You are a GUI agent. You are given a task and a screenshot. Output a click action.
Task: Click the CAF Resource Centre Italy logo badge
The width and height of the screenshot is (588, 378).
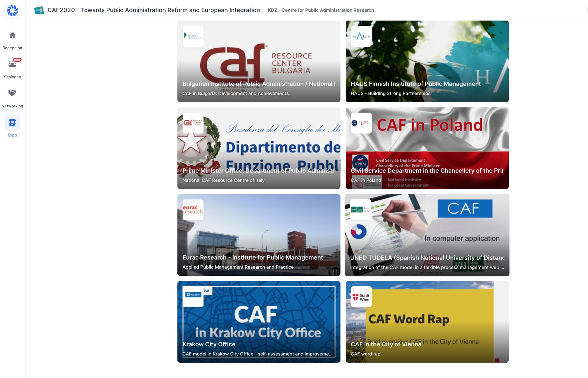click(x=193, y=123)
